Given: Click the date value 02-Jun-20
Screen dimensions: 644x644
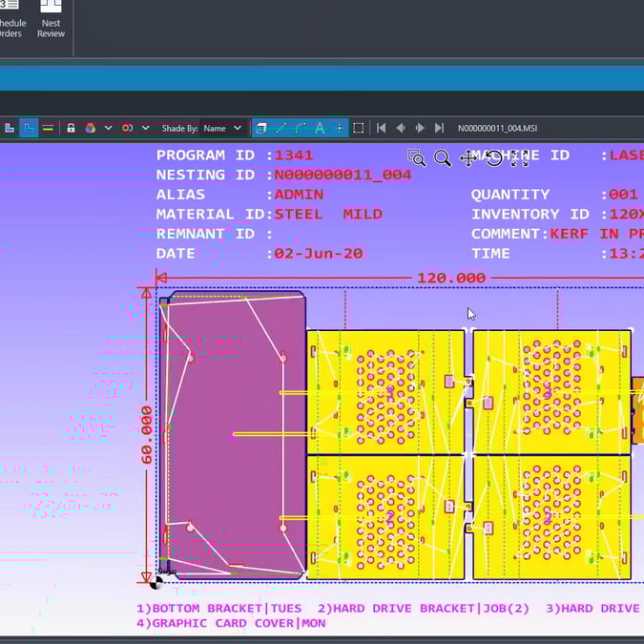Looking at the screenshot, I should [319, 254].
